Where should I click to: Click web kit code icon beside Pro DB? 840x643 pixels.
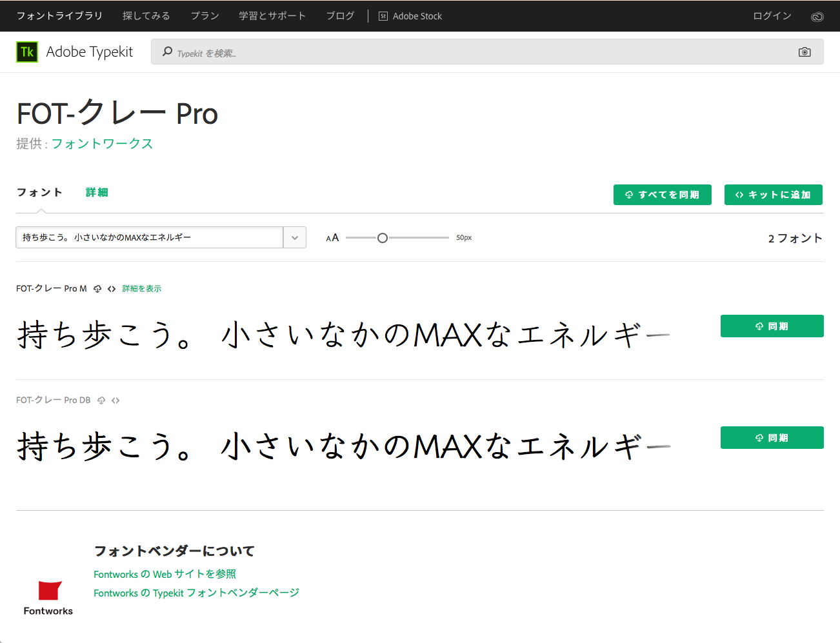115,401
